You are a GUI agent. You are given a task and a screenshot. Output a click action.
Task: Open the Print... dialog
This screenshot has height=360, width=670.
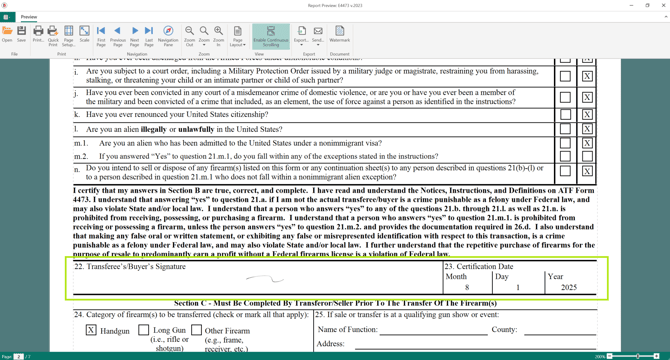click(x=38, y=34)
